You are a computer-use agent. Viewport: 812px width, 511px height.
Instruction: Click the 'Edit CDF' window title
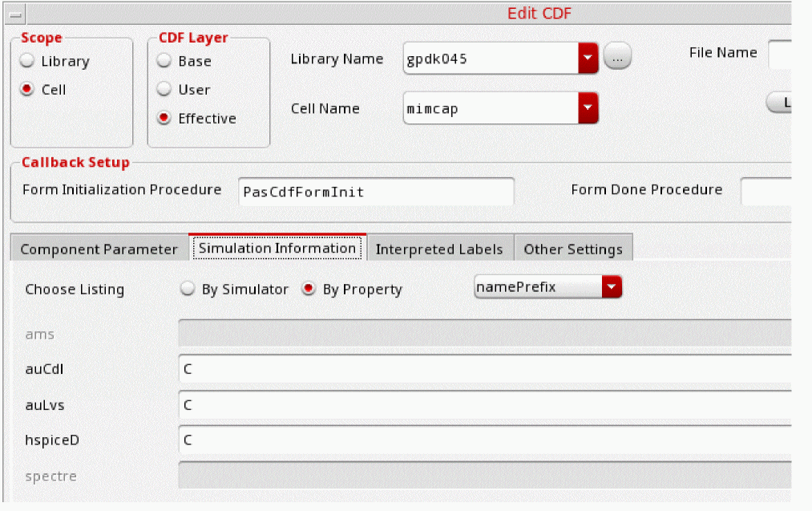(539, 14)
